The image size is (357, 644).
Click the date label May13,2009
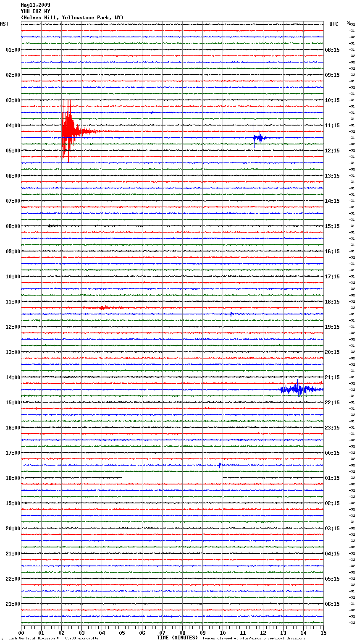point(35,5)
